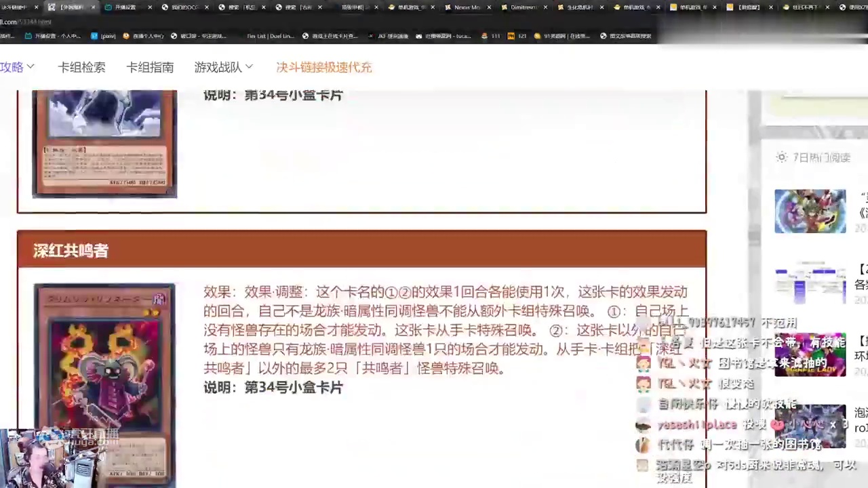Click the favicon of the Dimitrescu tab

tap(504, 7)
